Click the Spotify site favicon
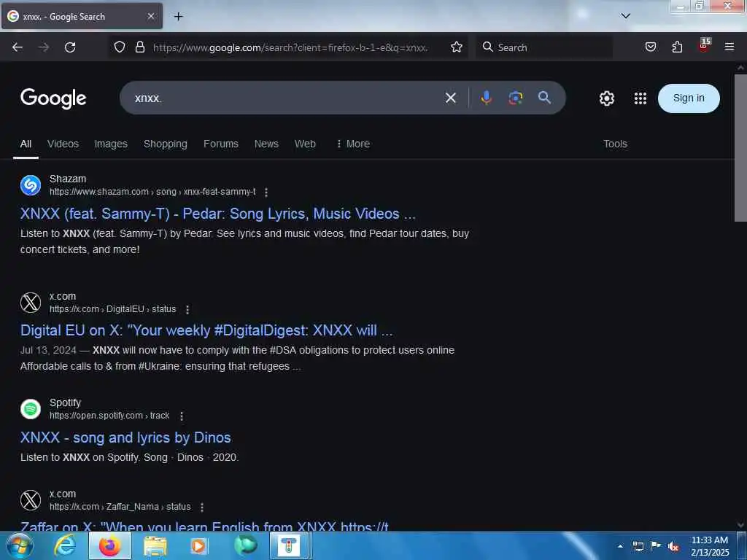 [x=31, y=409]
